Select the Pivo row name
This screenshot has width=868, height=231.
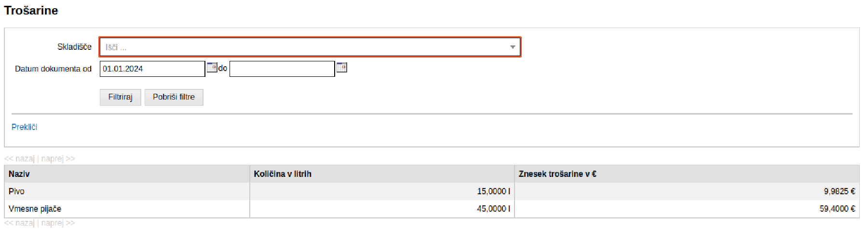tap(16, 191)
